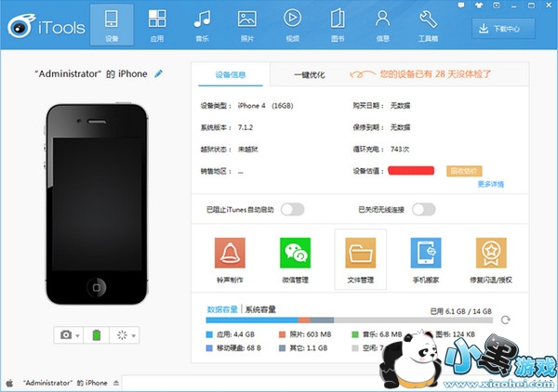Switch to the 系统容量 tab
The height and width of the screenshot is (392, 558).
260,309
